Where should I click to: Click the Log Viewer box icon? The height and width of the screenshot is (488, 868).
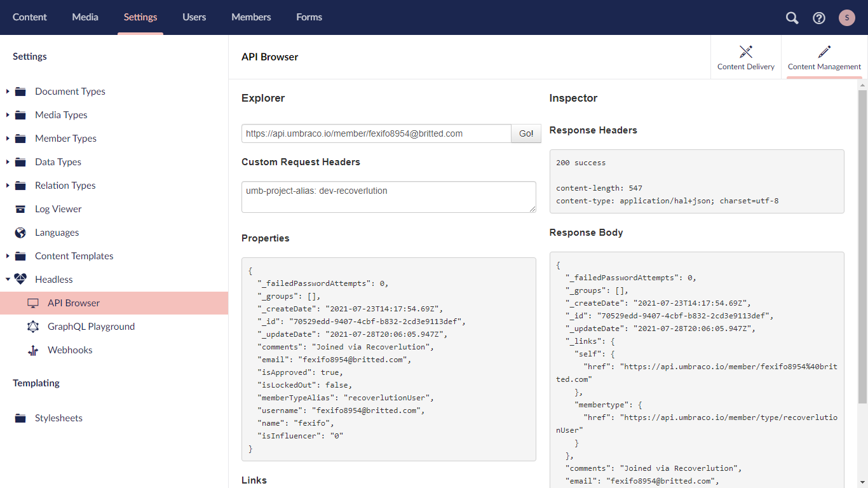(x=20, y=209)
